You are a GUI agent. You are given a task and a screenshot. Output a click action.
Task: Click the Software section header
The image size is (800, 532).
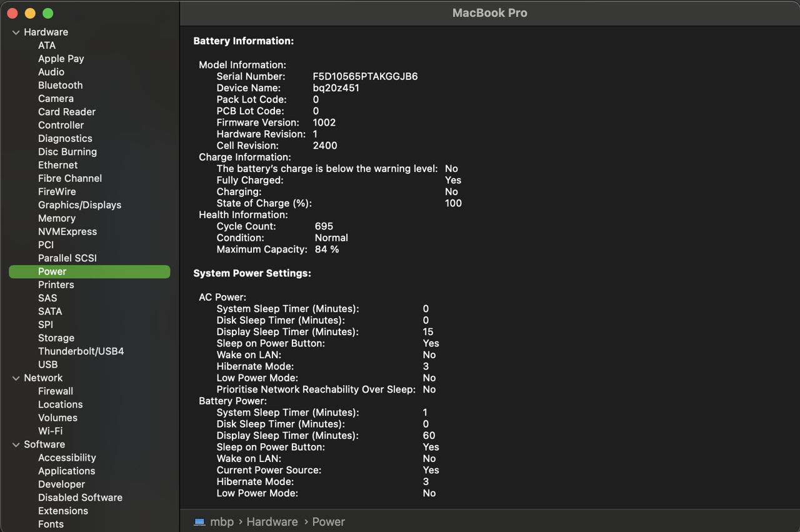coord(44,444)
